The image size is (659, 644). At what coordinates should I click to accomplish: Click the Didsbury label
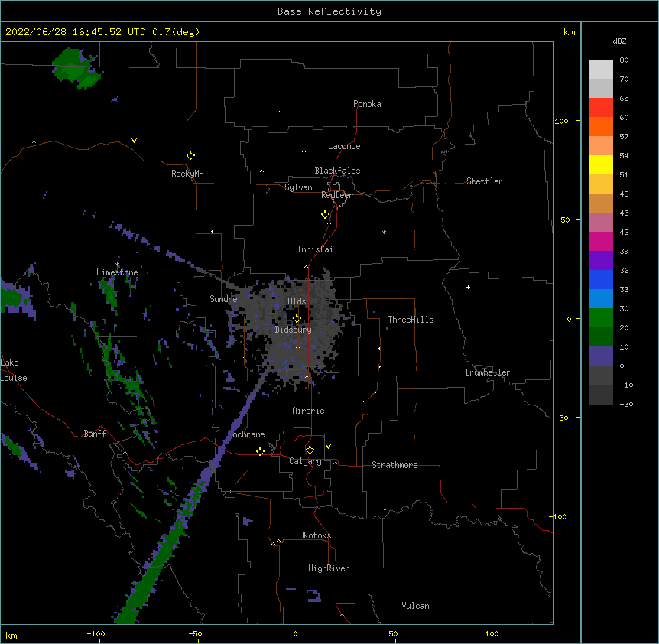[x=294, y=330]
